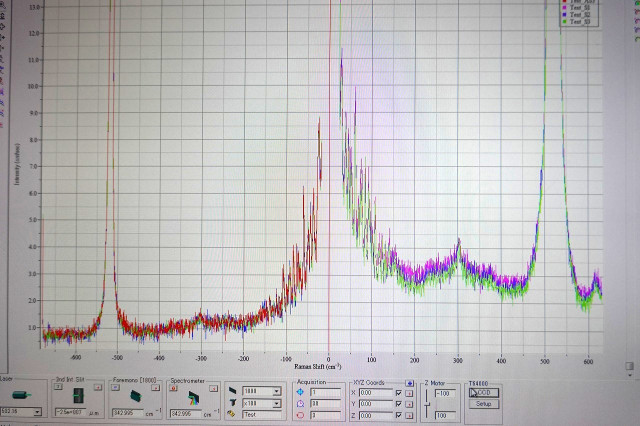Click the red circle accumulation icon
This screenshot has width=640, height=426.
(299, 414)
